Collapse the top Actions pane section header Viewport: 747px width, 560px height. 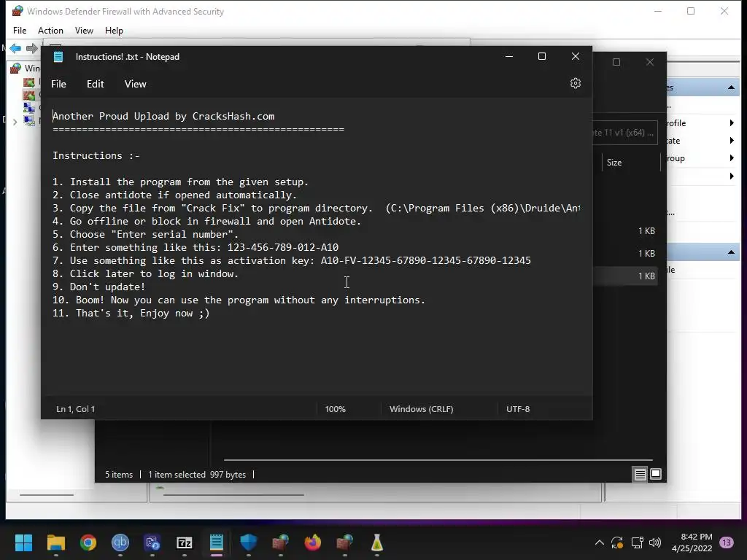[x=731, y=87]
